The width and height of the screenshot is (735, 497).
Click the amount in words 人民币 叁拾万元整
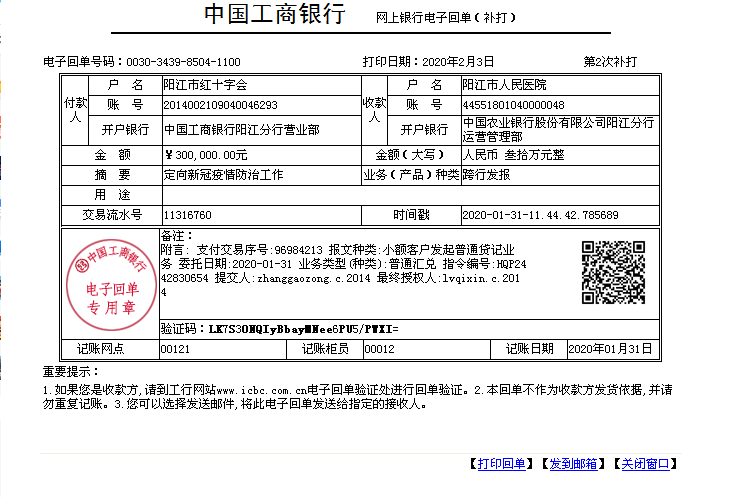tap(513, 155)
